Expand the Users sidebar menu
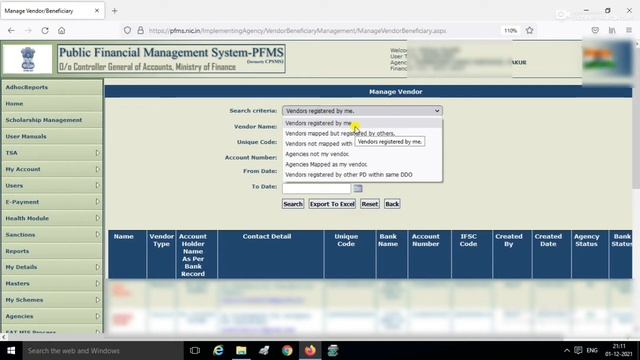Image resolution: width=640 pixels, height=360 pixels. (52, 185)
